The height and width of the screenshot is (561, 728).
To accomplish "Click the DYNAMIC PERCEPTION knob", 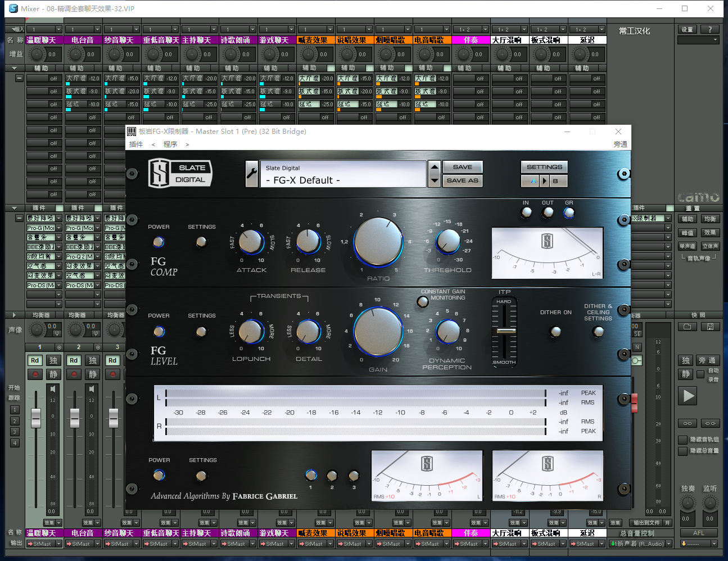I will tap(448, 332).
